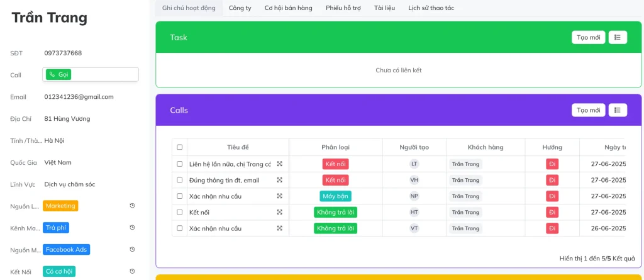Switch to the 'Công ty' tab
The image size is (644, 280).
[240, 8]
